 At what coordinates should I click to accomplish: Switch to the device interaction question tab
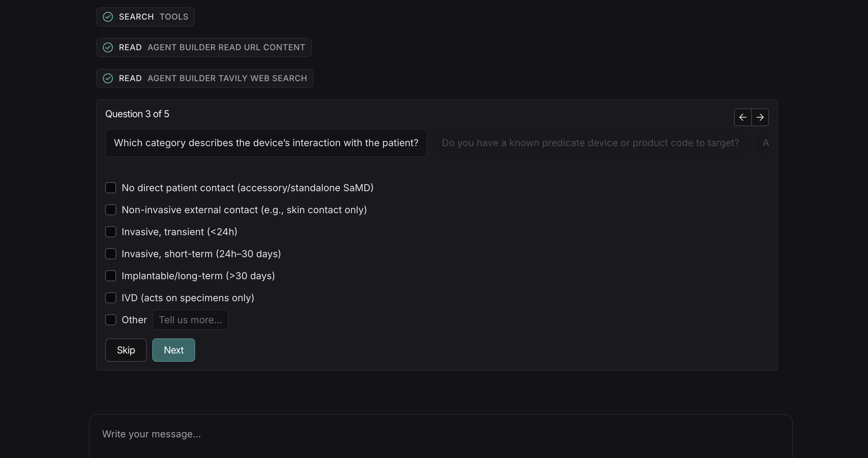point(266,143)
